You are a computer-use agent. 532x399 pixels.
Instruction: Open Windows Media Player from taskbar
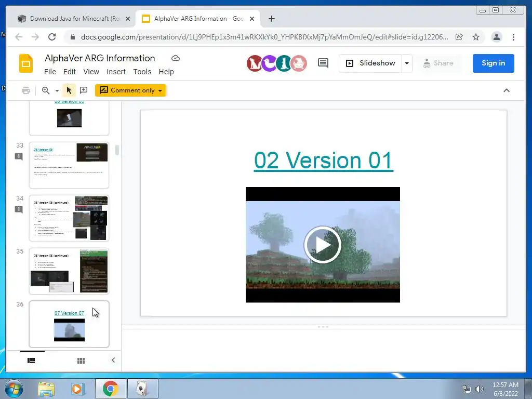point(77,389)
